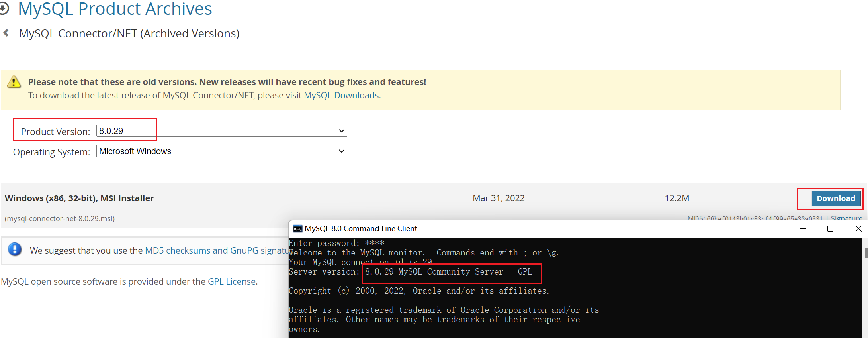Maximize the MySQL Command Line Client window
This screenshot has height=338, width=868.
(x=830, y=228)
